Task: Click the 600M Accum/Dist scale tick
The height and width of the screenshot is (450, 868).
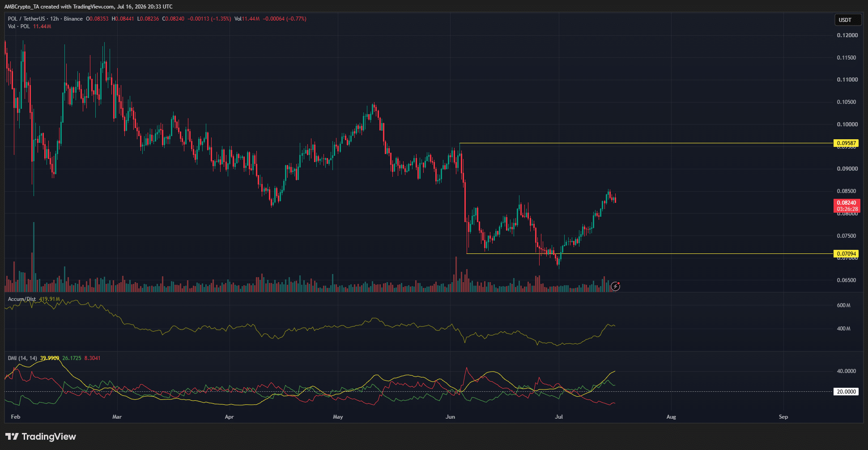Action: 844,305
